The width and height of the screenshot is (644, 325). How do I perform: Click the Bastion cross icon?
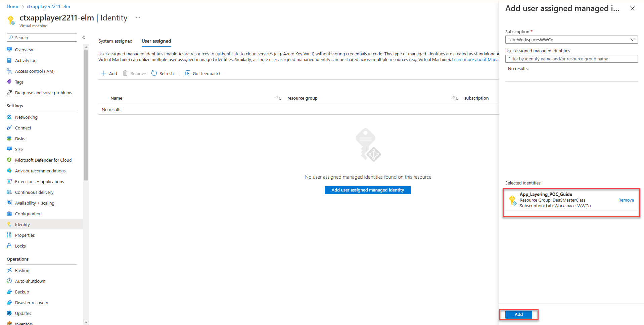click(x=9, y=270)
